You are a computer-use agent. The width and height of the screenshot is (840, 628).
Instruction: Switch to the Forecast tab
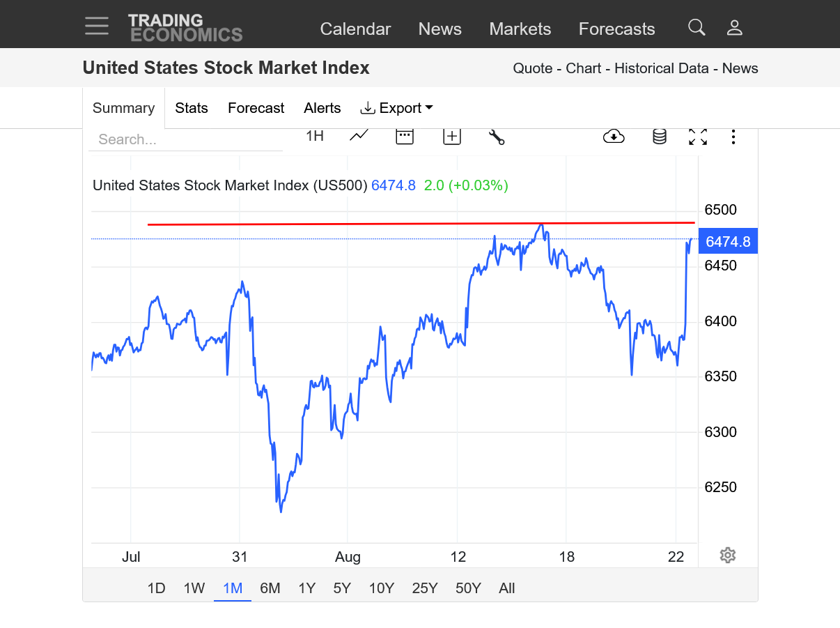pyautogui.click(x=256, y=108)
